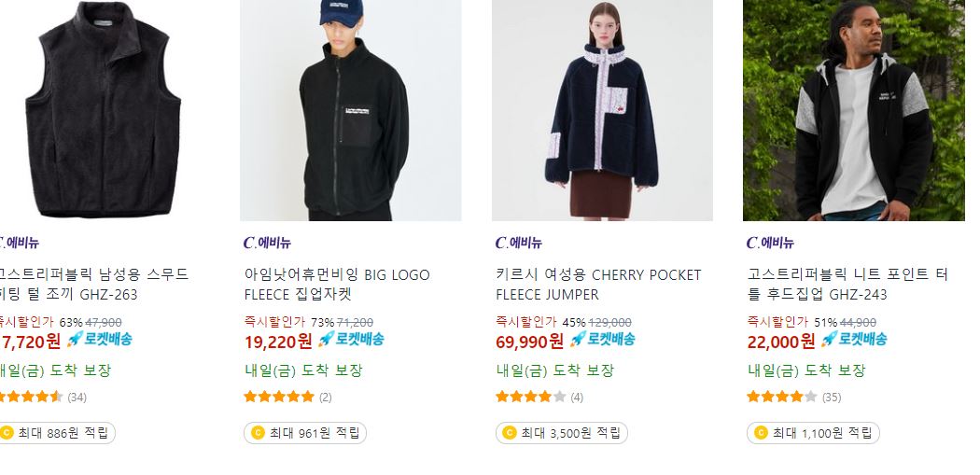Click the coin icon in the 최대 3,500원 적립 badge
The height and width of the screenshot is (475, 980).
pos(509,432)
